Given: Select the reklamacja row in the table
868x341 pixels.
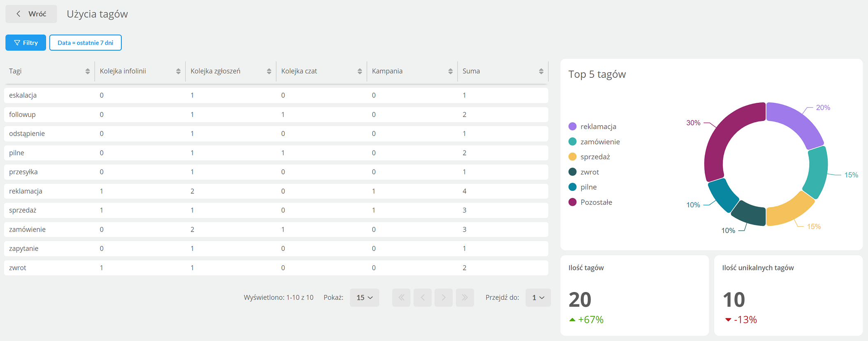Looking at the screenshot, I should tap(276, 191).
